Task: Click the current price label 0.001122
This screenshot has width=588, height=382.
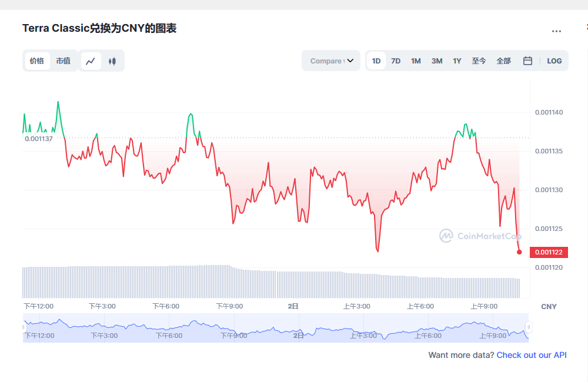Action: click(x=549, y=252)
